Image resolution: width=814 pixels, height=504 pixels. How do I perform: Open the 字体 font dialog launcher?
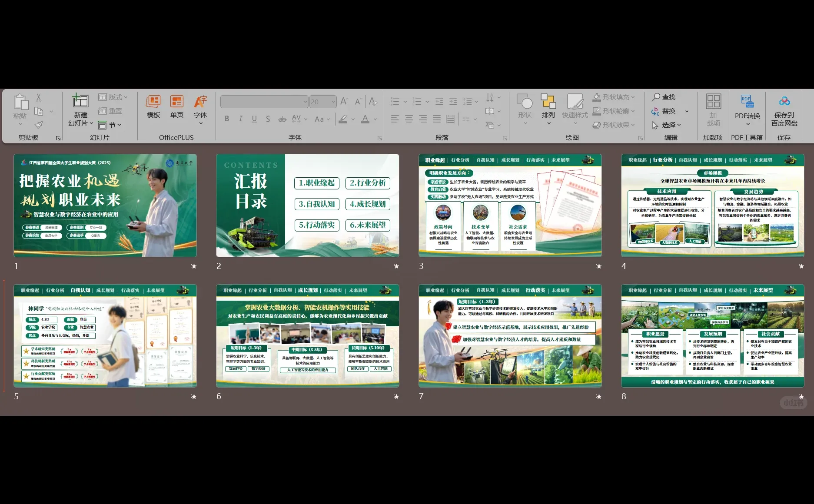[x=380, y=138]
